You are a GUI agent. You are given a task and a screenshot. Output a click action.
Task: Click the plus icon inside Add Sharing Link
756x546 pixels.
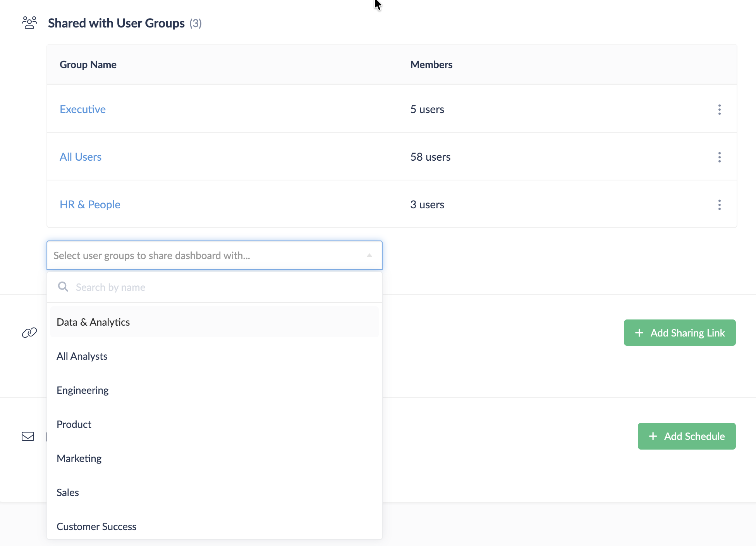(639, 332)
